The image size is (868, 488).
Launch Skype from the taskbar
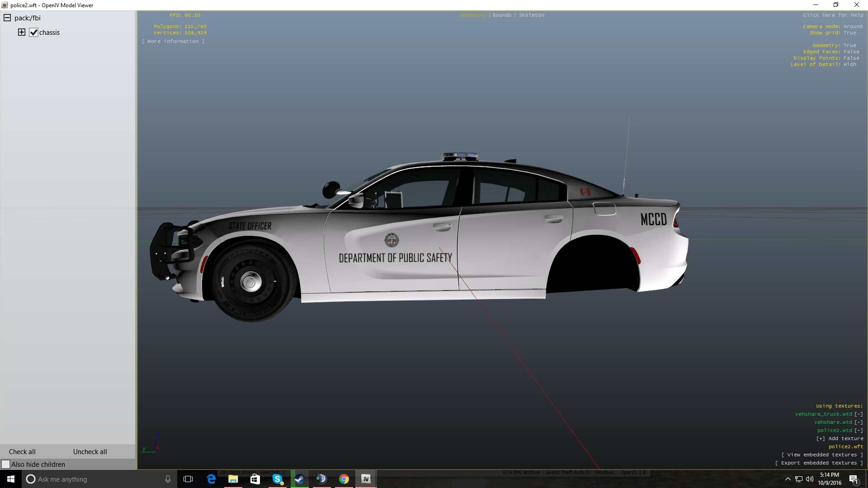pos(278,479)
